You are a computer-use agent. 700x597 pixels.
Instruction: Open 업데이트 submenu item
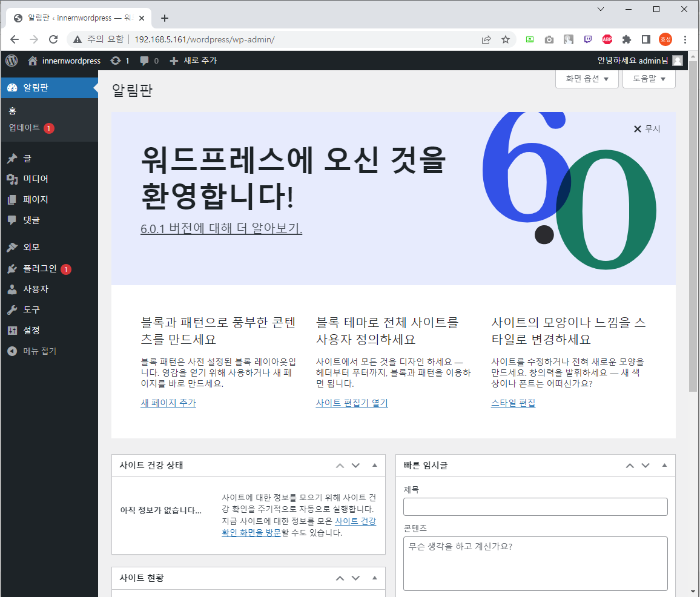coord(31,128)
